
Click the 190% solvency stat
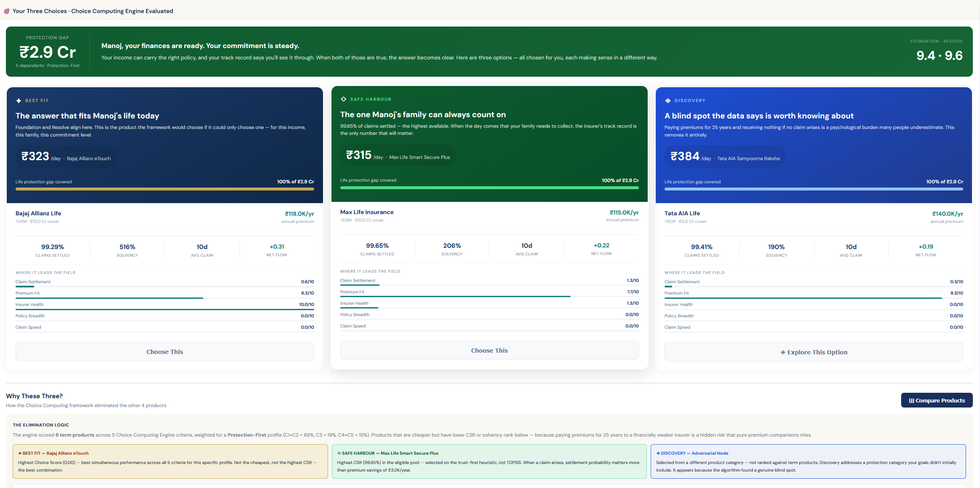pos(776,251)
